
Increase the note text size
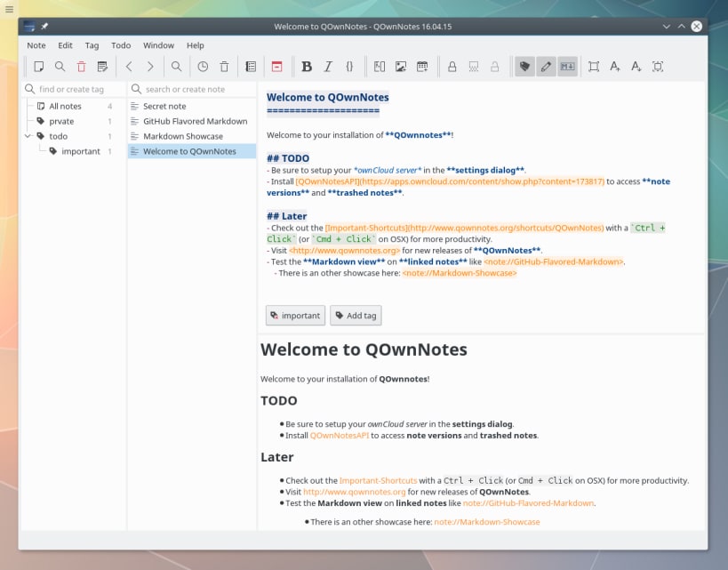(615, 67)
